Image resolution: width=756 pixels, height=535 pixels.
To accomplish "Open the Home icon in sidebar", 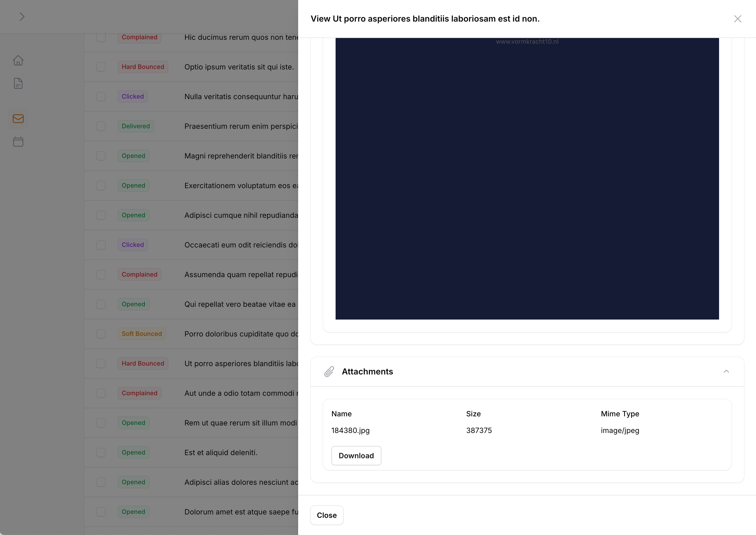I will coord(18,60).
